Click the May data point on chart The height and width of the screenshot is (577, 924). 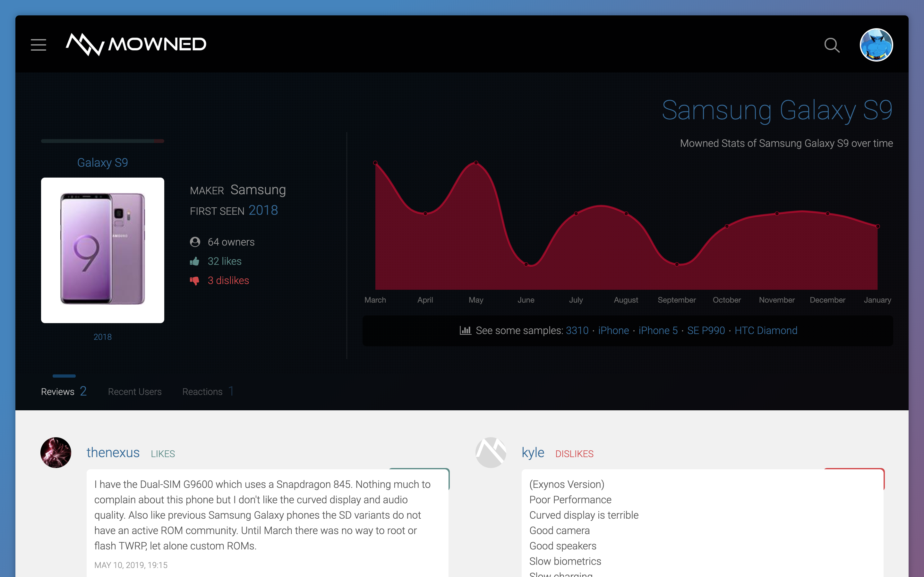(476, 163)
